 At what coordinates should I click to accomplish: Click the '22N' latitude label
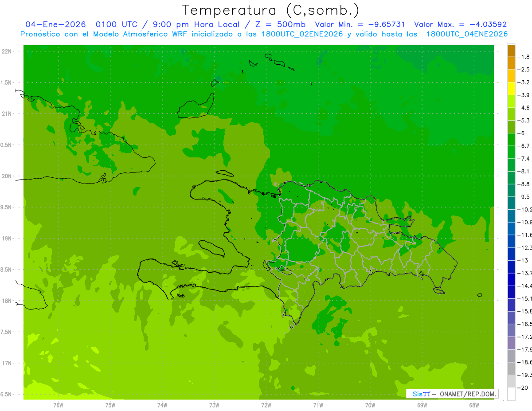(7, 51)
